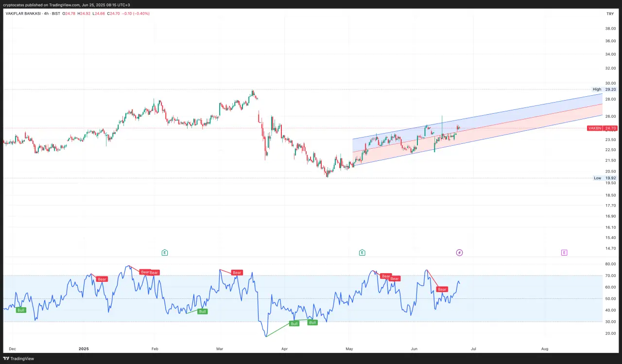Click the TradingView logo at bottom left
Image resolution: width=622 pixels, height=364 pixels.
pyautogui.click(x=19, y=359)
